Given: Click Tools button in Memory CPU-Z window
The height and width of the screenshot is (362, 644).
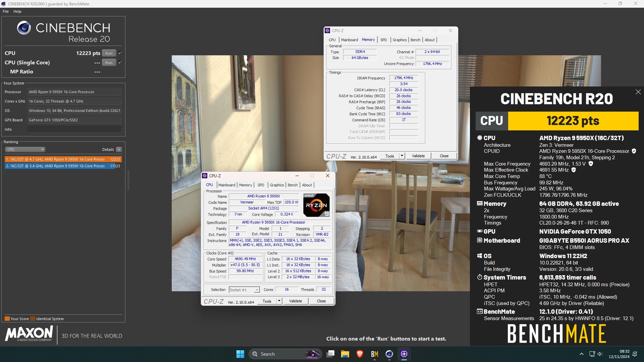Looking at the screenshot, I should tap(390, 156).
